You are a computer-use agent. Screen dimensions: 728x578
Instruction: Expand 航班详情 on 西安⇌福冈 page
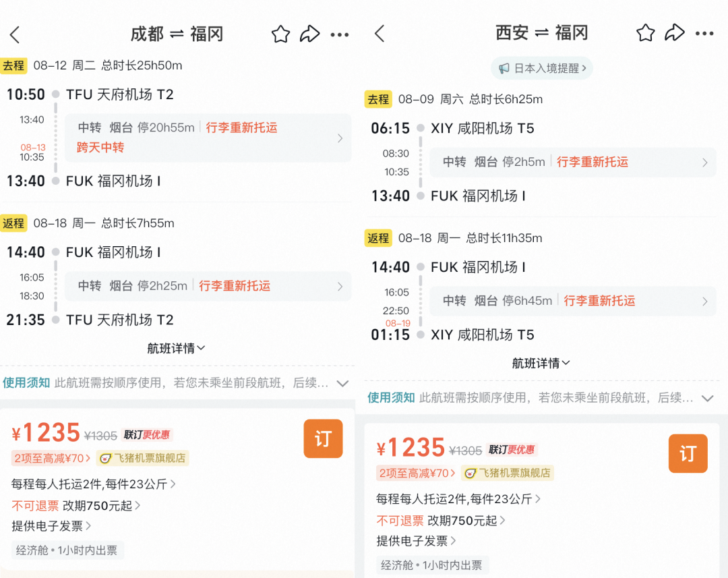pyautogui.click(x=541, y=363)
